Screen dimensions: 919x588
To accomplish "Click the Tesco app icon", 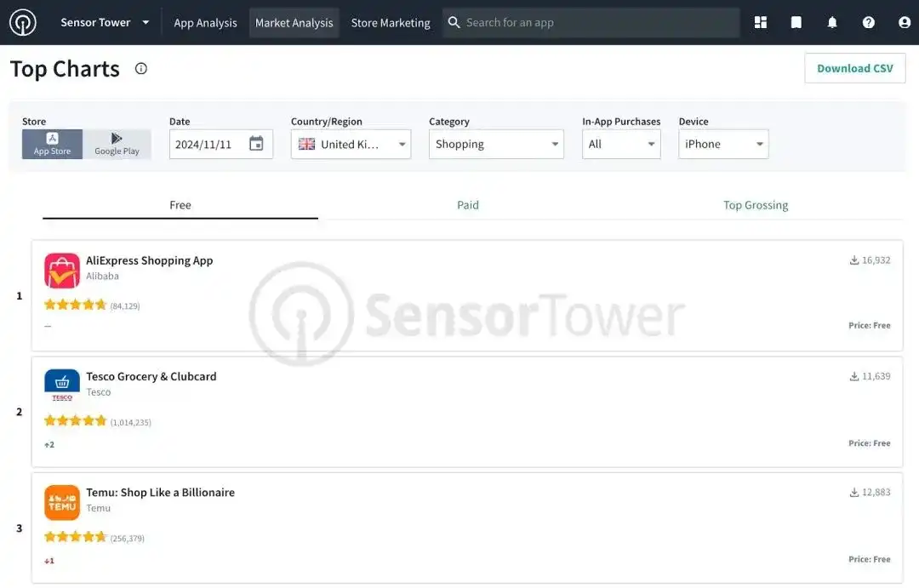I will (x=62, y=387).
